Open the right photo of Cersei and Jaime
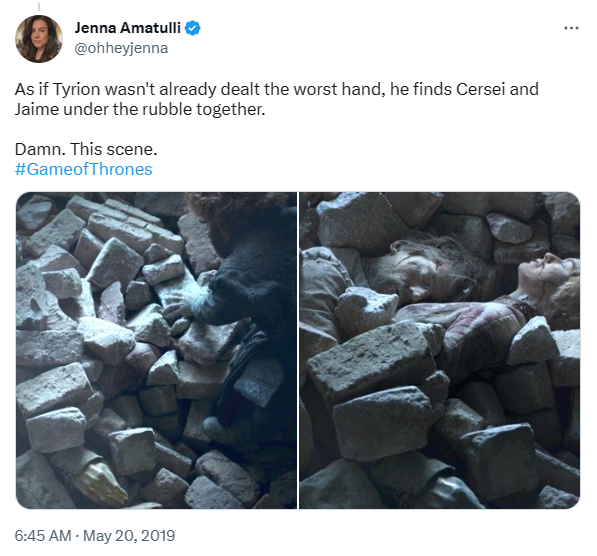The image size is (597, 556). click(439, 350)
